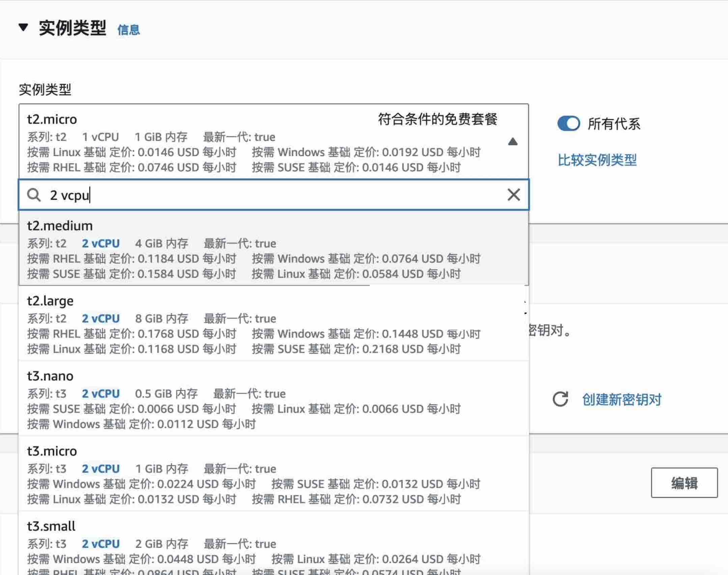
Task: Click the highlighted '2 vCPU' in t2.large row
Action: point(101,319)
